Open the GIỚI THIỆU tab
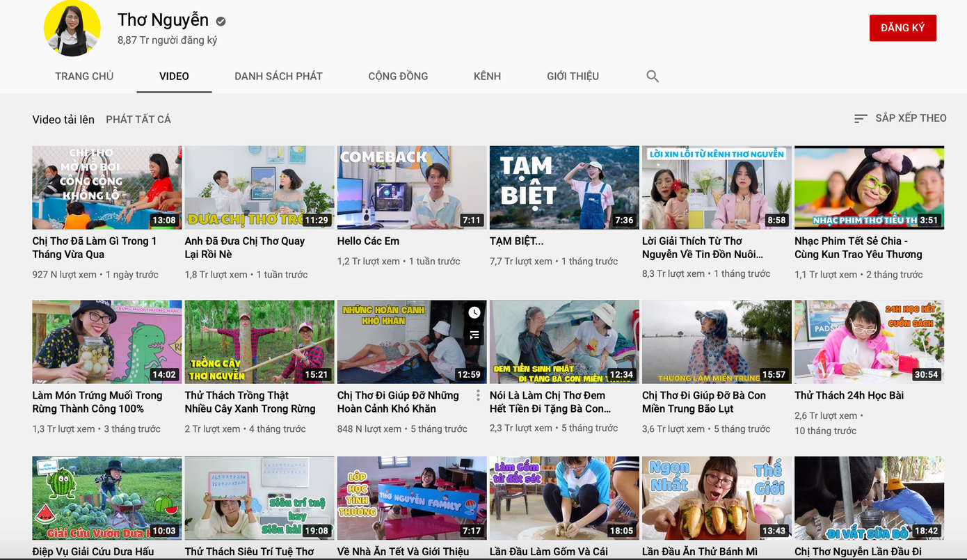The image size is (967, 560). point(572,76)
